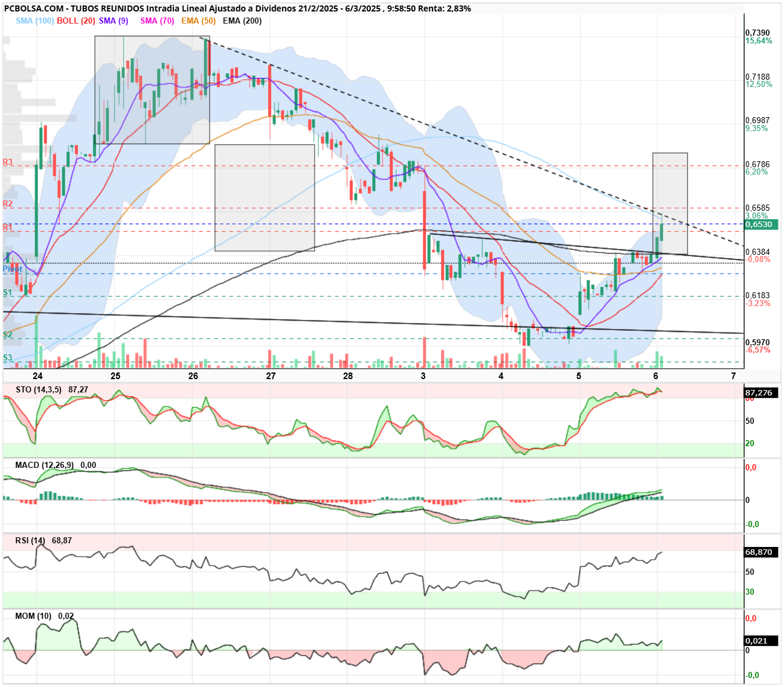Screen dimensions: 784x687
Task: Click the black 87,276 stochastic value tag
Action: click(762, 393)
